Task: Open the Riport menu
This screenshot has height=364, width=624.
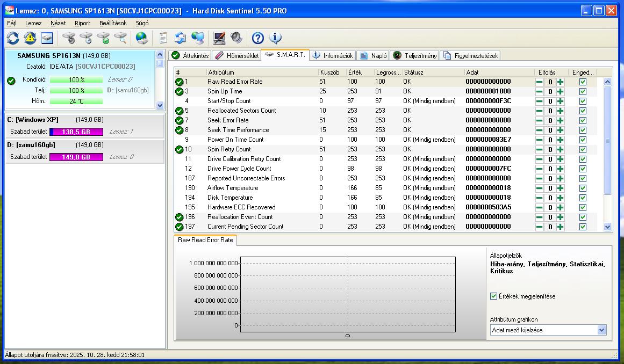Action: click(82, 23)
